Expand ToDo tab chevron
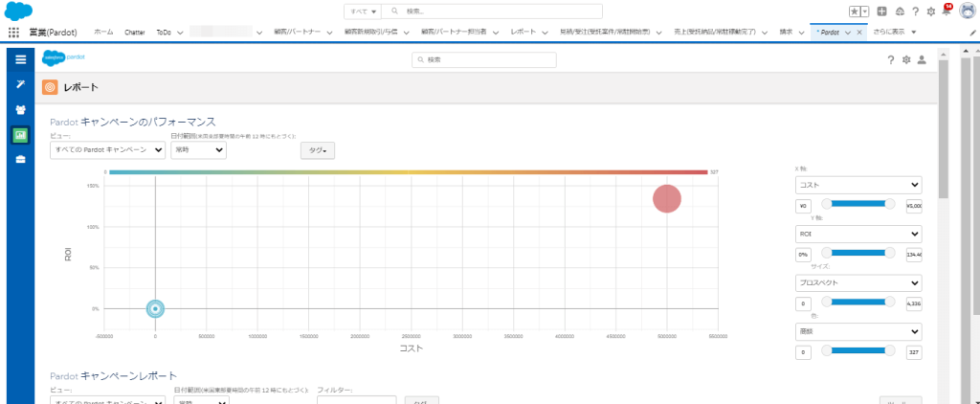 coord(180,33)
